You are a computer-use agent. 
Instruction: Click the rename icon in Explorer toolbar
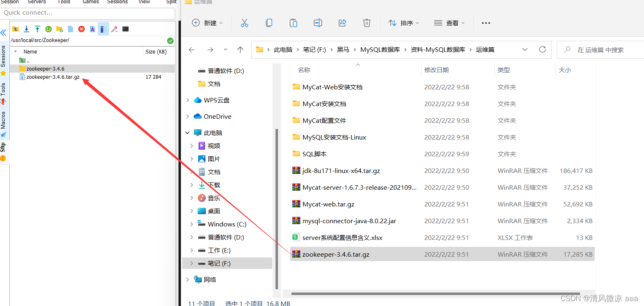(318, 23)
